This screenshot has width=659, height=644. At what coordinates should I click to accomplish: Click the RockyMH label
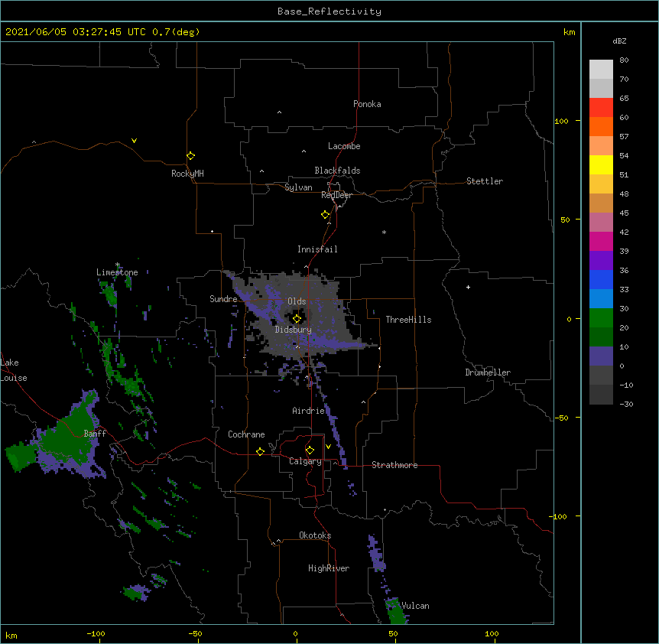[187, 174]
